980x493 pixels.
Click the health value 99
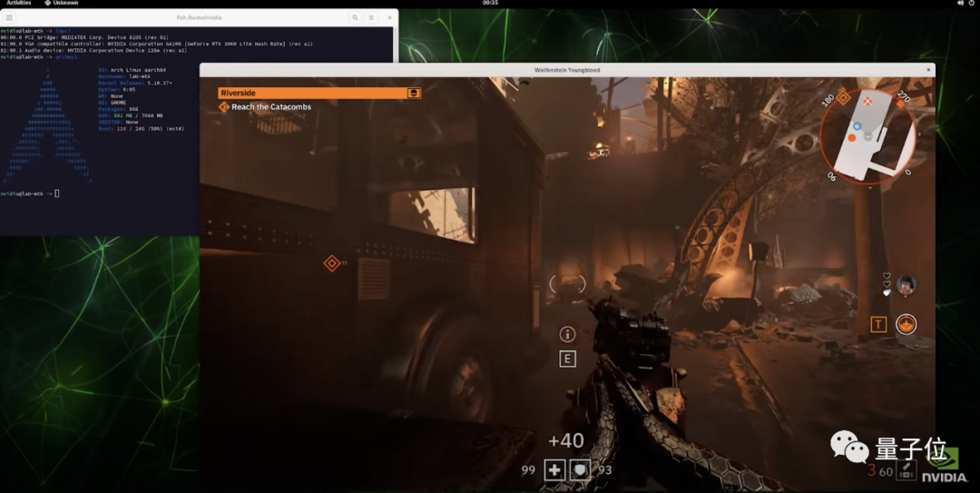528,470
